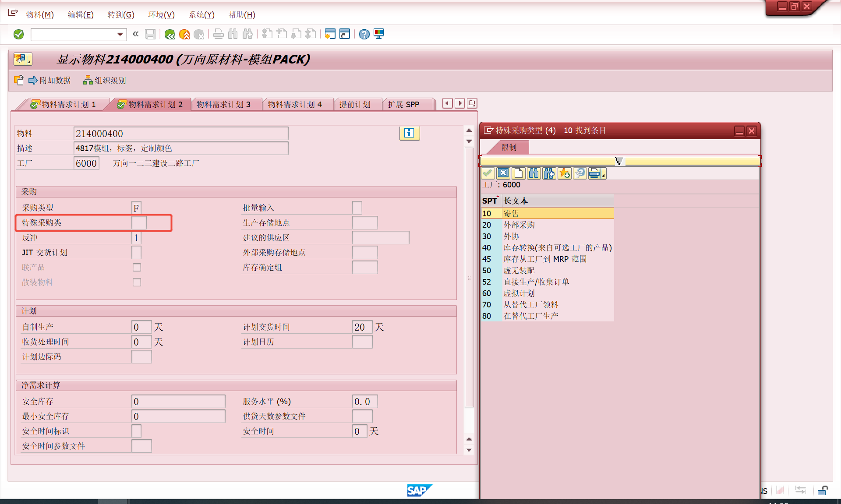Expand the restriction bar triangle in popup
841x504 pixels.
click(619, 161)
